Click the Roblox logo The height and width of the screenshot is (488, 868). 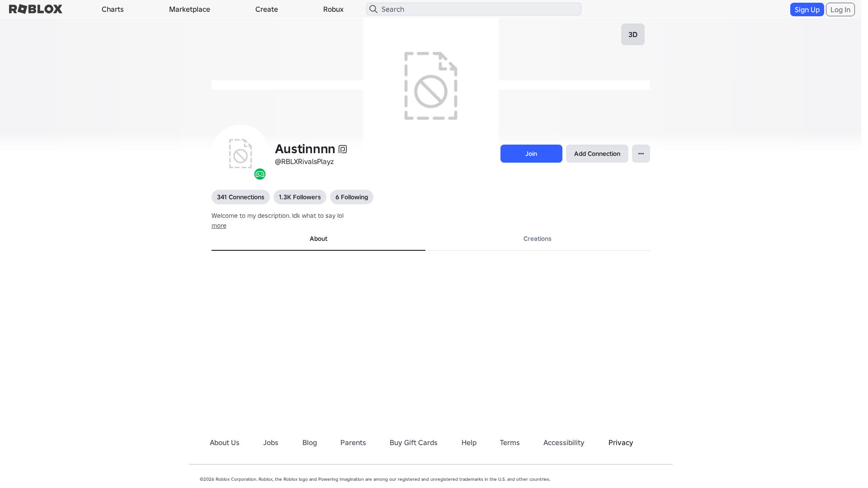tap(36, 9)
